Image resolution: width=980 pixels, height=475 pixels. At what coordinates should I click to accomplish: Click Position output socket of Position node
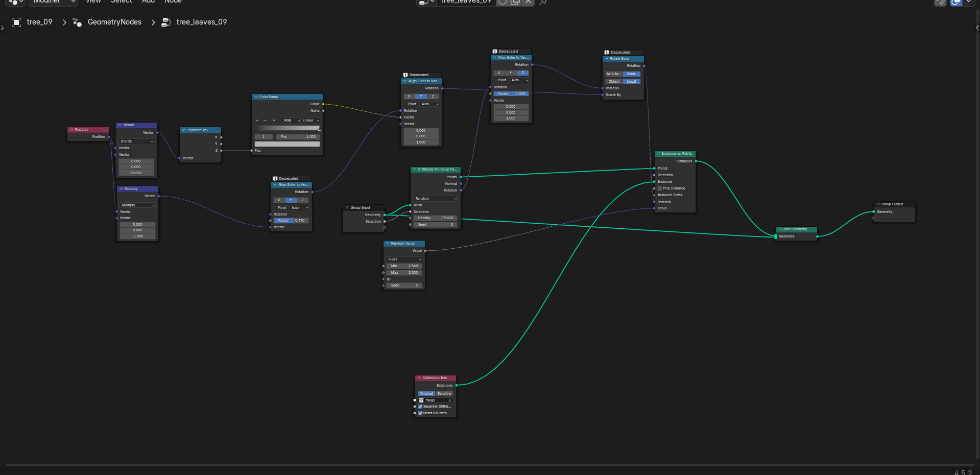[x=109, y=137]
